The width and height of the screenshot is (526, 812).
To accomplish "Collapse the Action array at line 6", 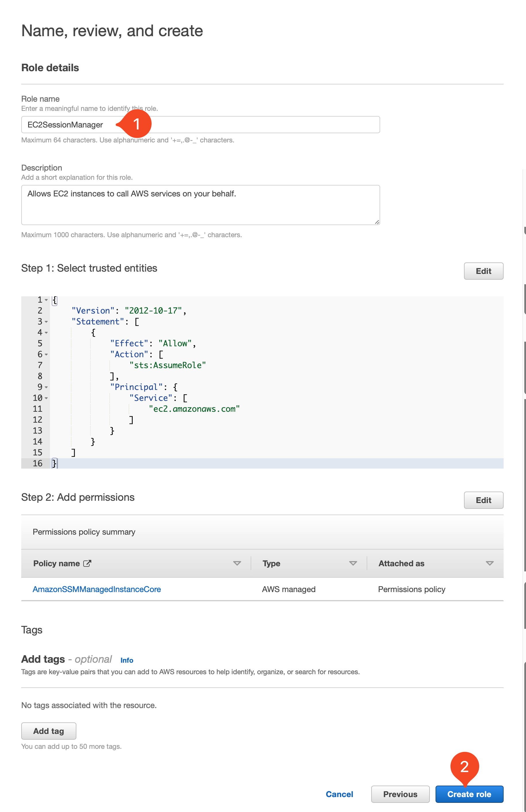I will pos(47,355).
